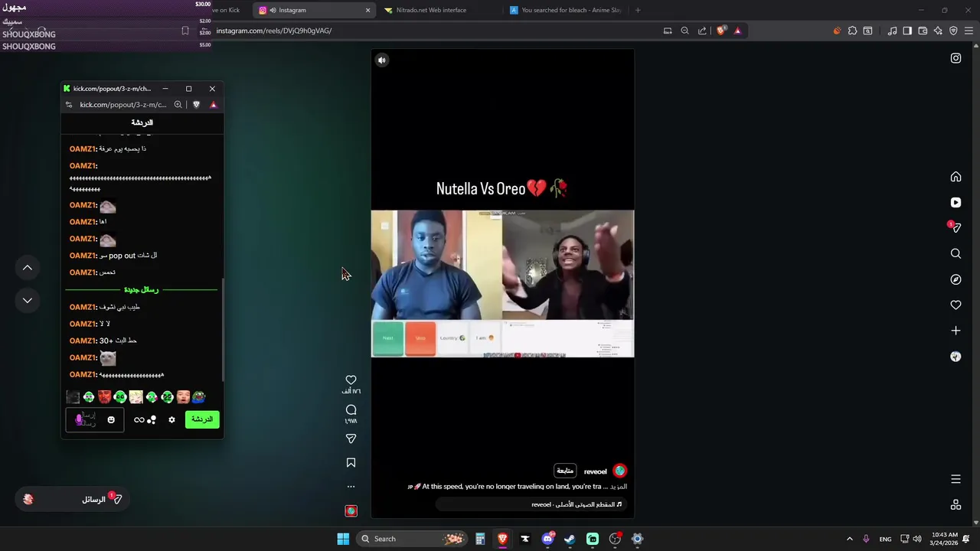This screenshot has height=551, width=980.
Task: Insert the red angry face emote
Action: (x=104, y=396)
